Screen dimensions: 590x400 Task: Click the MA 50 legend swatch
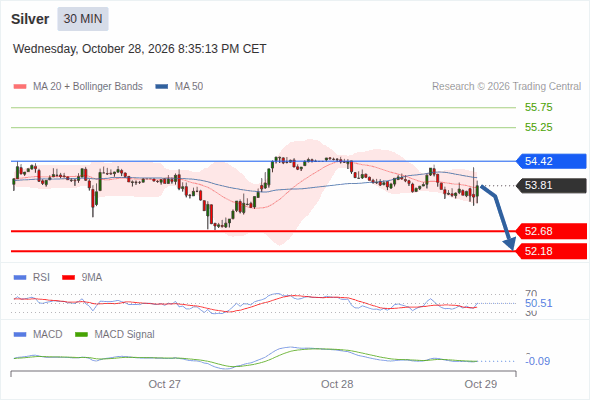pos(161,87)
